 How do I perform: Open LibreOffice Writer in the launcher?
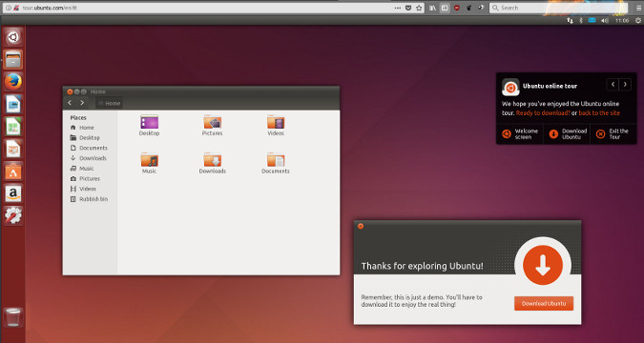tap(13, 104)
